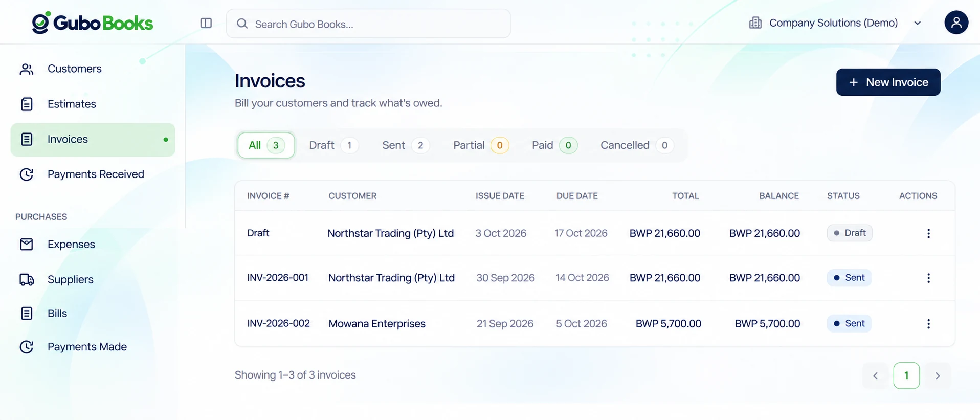Go to the next page
Viewport: 980px width, 420px height.
click(938, 376)
